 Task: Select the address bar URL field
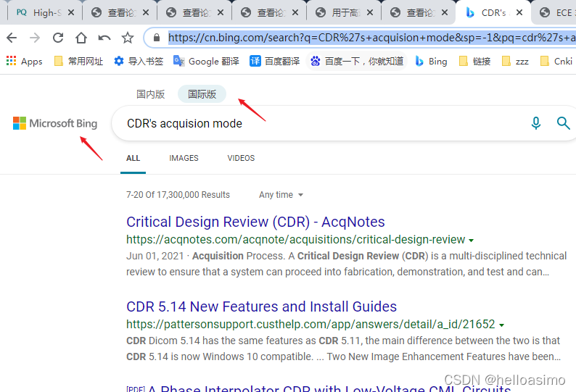371,38
